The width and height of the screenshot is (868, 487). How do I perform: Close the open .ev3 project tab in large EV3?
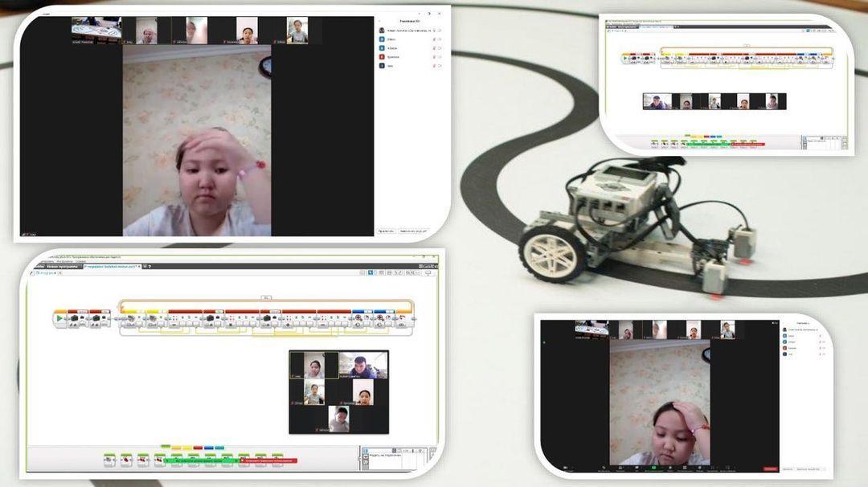pyautogui.click(x=139, y=267)
